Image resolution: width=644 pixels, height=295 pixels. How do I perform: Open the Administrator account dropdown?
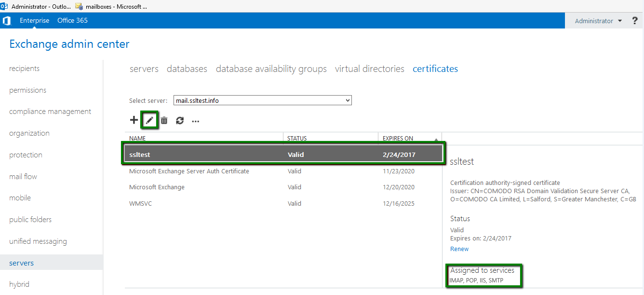(x=598, y=21)
